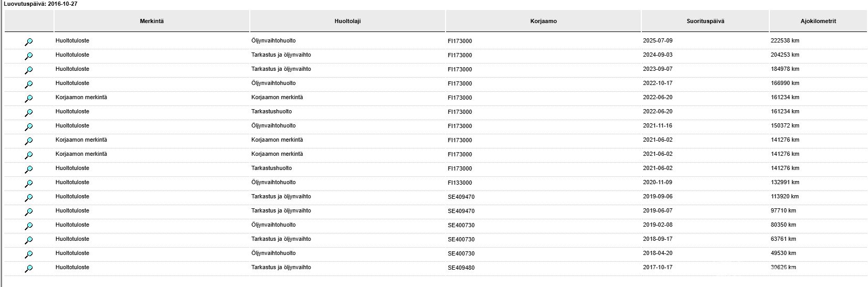Click magnifier for the 2020-11-09 service row
The width and height of the screenshot is (868, 287).
(x=29, y=184)
